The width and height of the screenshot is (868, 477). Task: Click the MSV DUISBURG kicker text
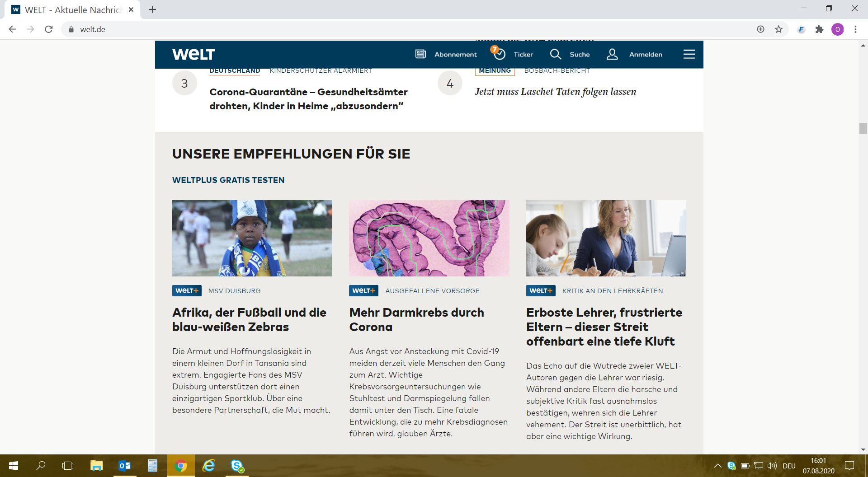pos(234,291)
